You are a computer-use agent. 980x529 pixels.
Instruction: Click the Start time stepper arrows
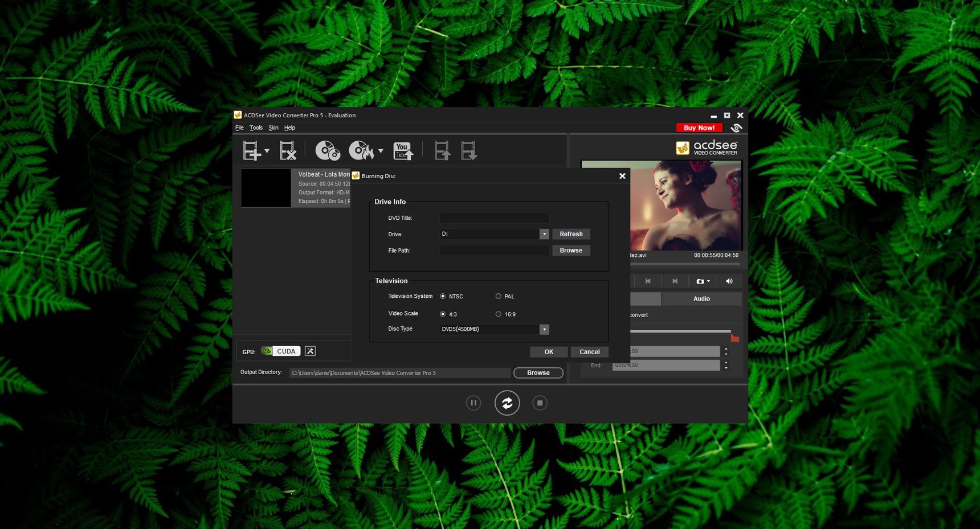726,351
